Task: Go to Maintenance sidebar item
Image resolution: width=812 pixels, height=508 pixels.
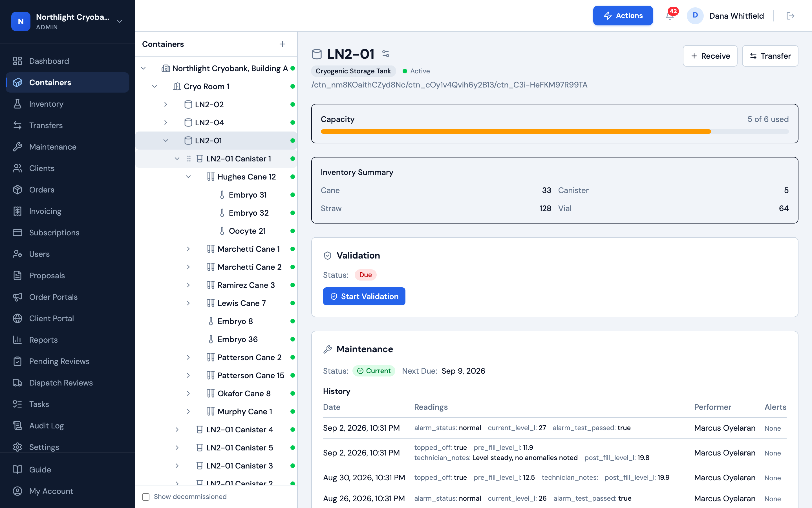Action: tap(67, 147)
